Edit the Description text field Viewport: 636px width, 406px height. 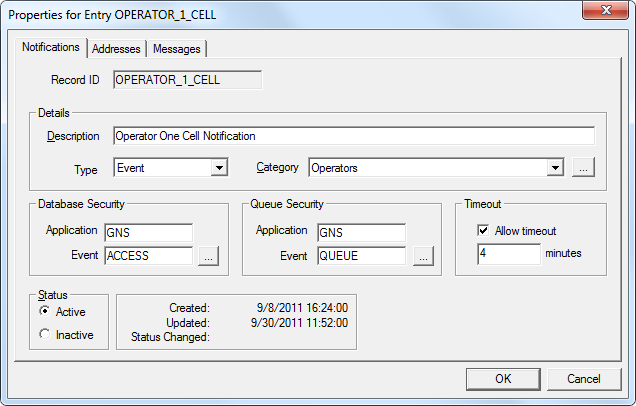pos(354,136)
